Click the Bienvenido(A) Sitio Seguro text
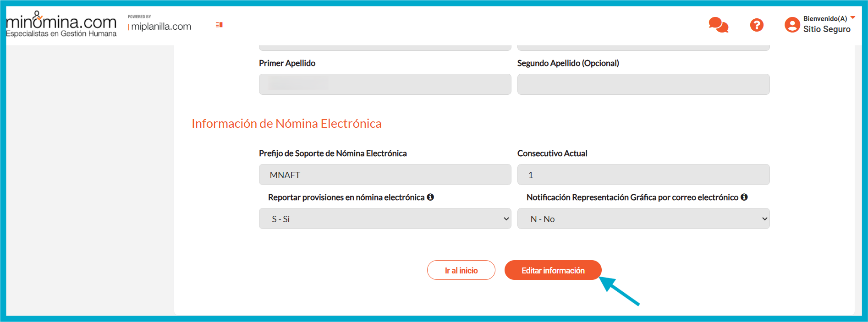The width and height of the screenshot is (868, 322). click(826, 24)
